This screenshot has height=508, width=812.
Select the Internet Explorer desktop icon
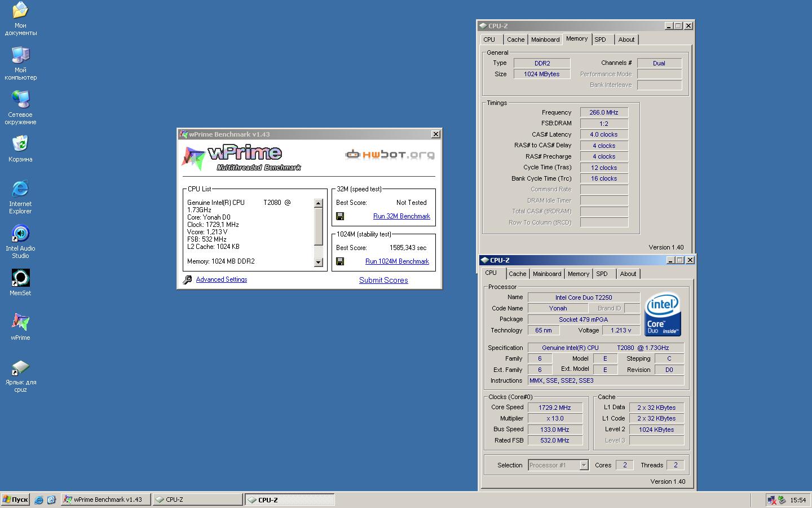point(20,197)
